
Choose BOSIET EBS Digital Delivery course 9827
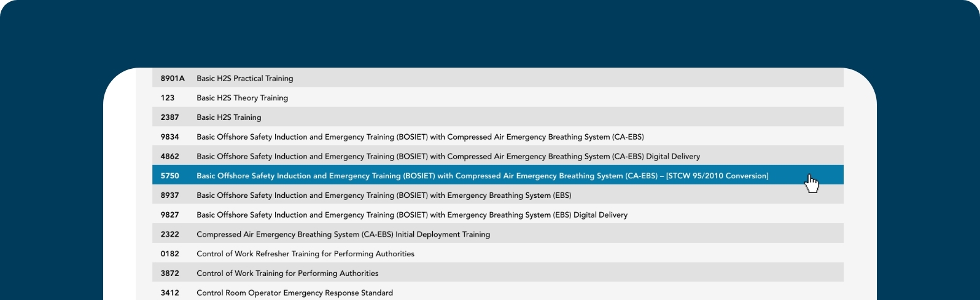click(411, 215)
